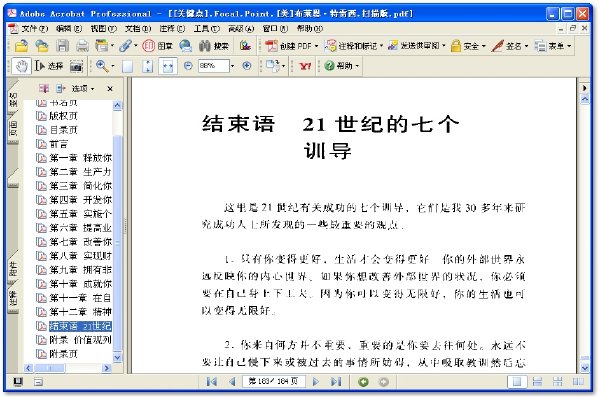Open bookmark 附录 价值观列
The height and width of the screenshot is (399, 600).
point(80,340)
